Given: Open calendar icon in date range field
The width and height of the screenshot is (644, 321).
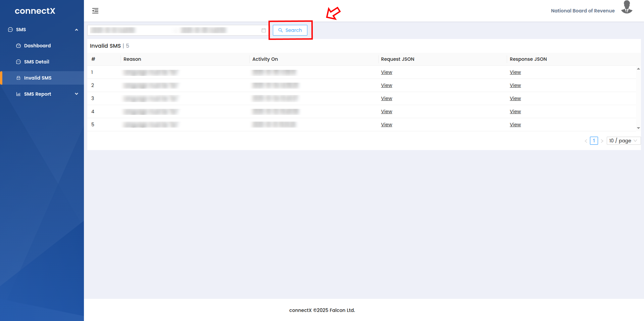Looking at the screenshot, I should (x=264, y=30).
